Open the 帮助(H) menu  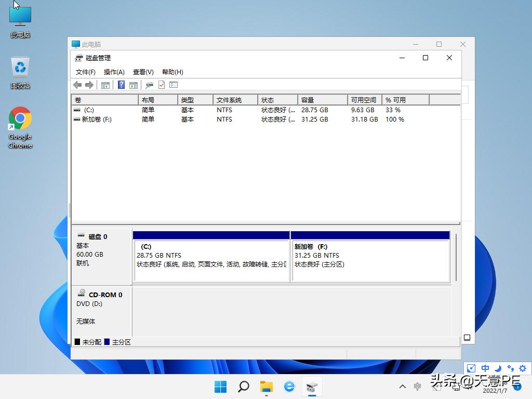pos(172,72)
